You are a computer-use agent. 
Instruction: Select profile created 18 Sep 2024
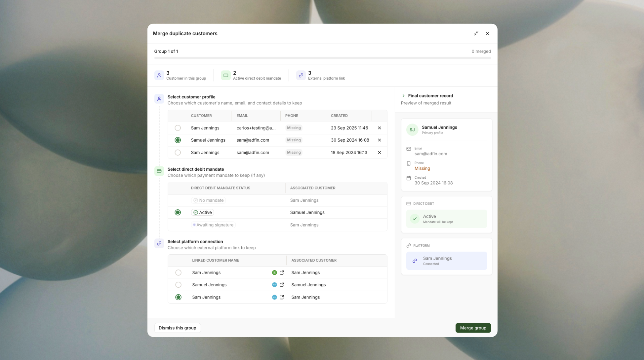point(178,153)
